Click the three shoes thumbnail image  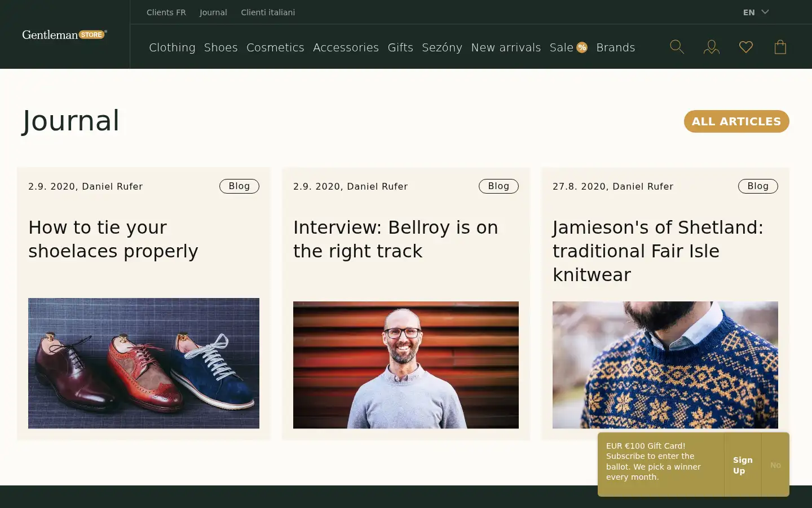(144, 363)
